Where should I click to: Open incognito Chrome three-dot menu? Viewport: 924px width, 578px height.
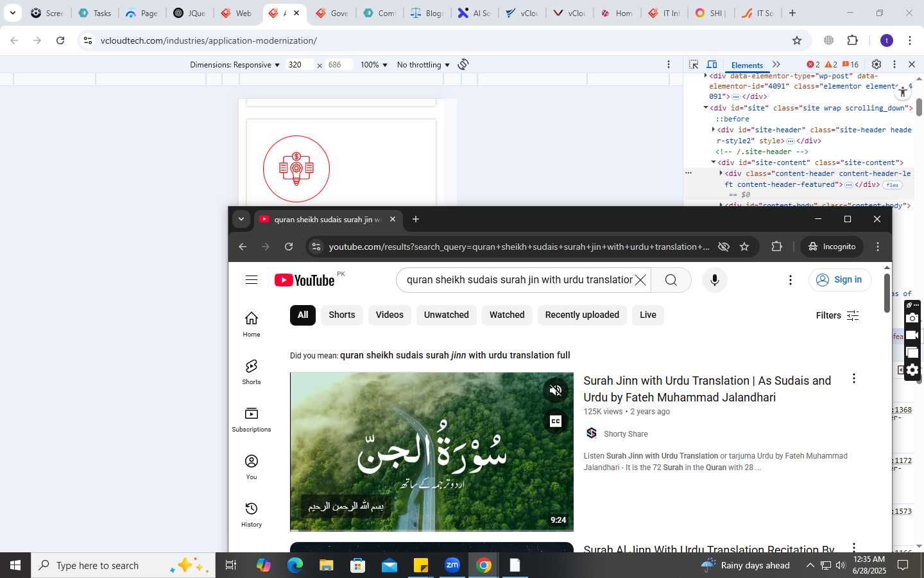point(878,247)
